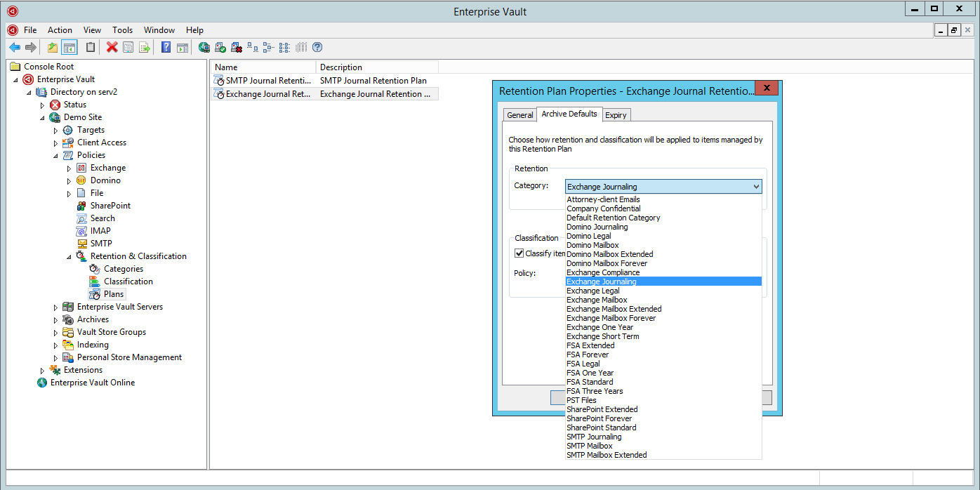Collapse the Retention & Classification node
The image size is (980, 490).
[69, 256]
